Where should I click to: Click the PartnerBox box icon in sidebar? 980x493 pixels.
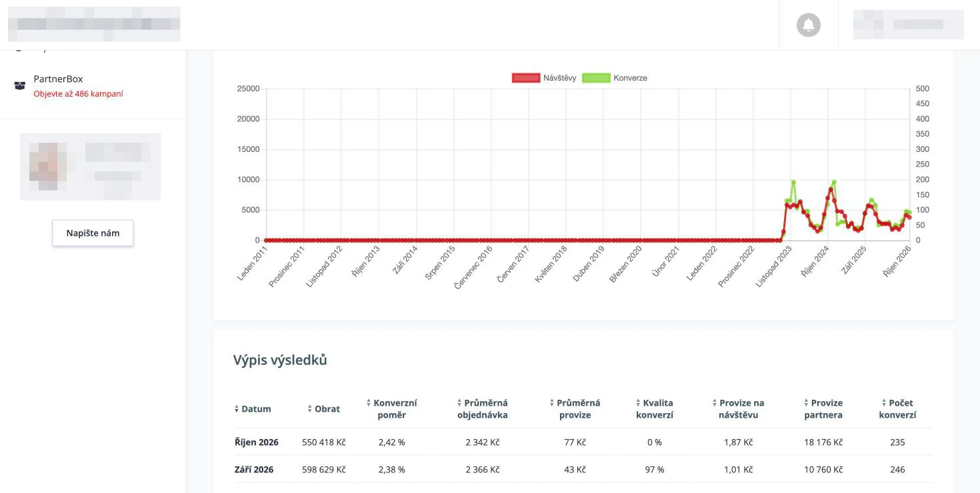pos(19,86)
